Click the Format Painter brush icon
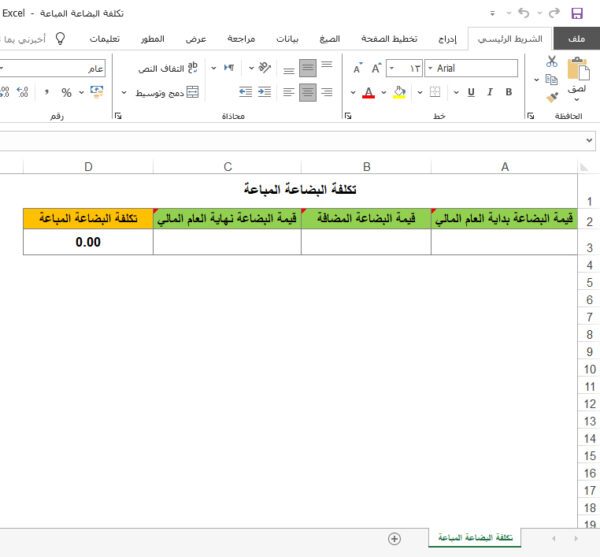 (551, 98)
